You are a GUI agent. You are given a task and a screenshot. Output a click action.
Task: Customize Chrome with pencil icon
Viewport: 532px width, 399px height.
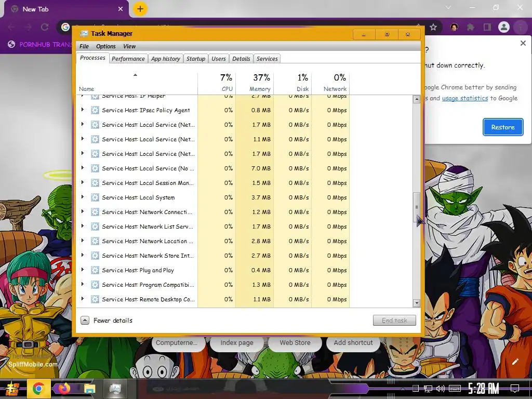(515, 362)
